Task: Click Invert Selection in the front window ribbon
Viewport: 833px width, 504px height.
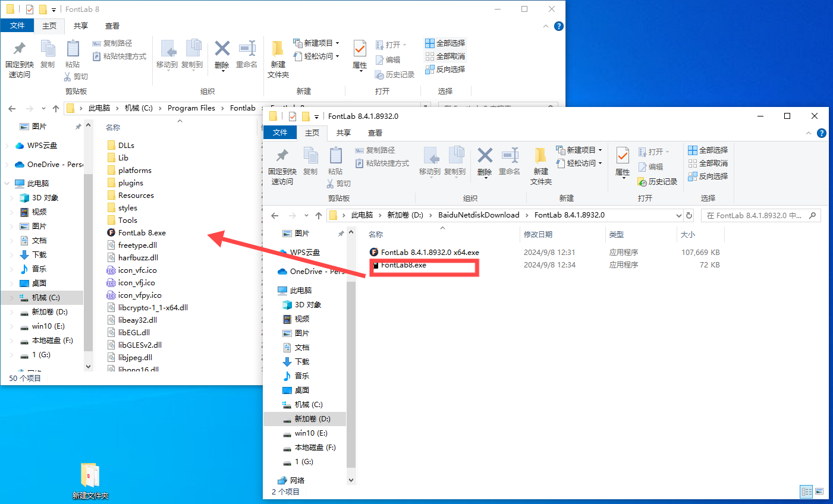Action: pos(708,177)
